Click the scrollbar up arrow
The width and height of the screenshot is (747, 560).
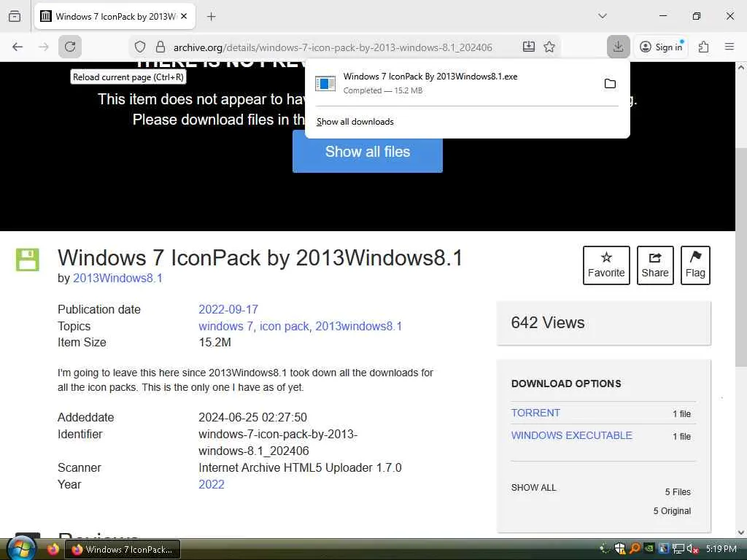741,67
